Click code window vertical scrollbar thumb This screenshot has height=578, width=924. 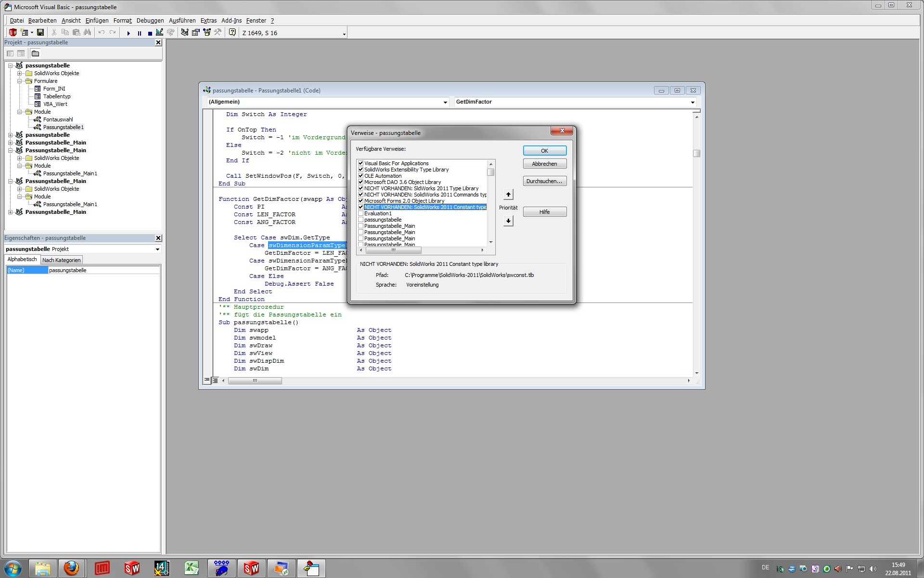(696, 153)
